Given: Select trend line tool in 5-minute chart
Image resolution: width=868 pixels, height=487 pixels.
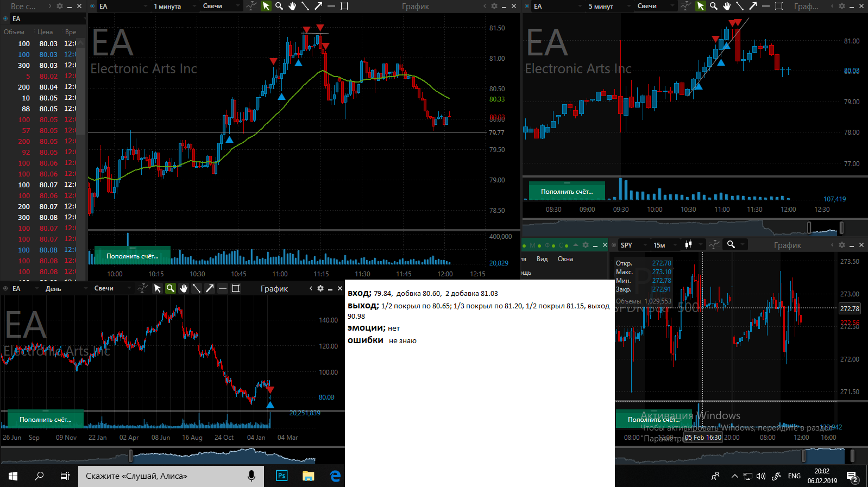Looking at the screenshot, I should click(740, 6).
